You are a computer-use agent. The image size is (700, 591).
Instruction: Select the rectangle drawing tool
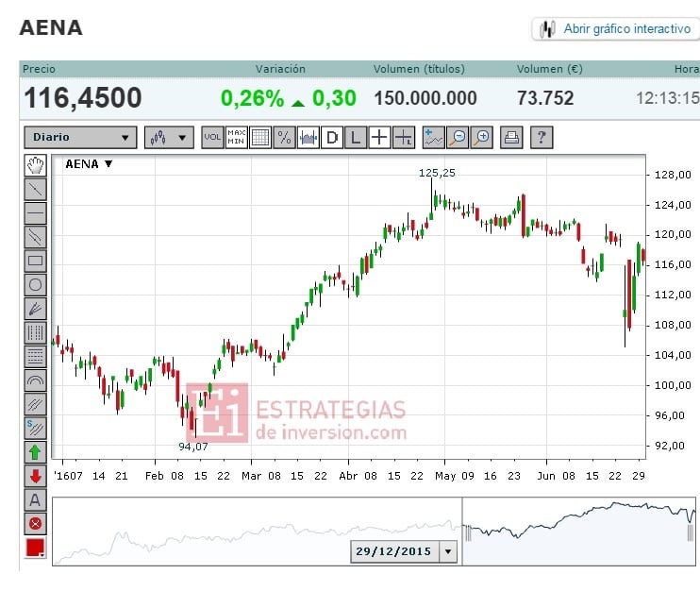coord(35,261)
